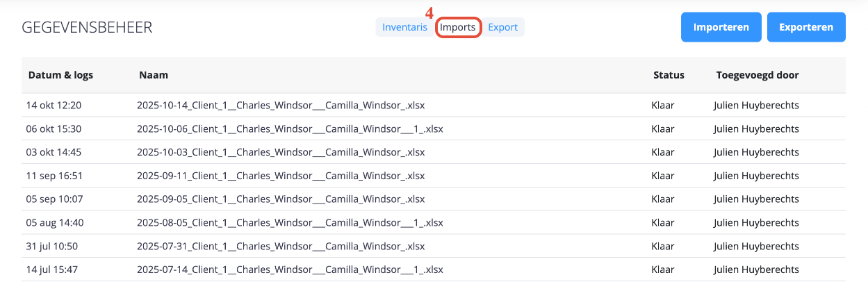Viewport: 868px width, 282px height.
Task: Click Julien Huyberechts in the 31 jul row
Action: pos(756,246)
